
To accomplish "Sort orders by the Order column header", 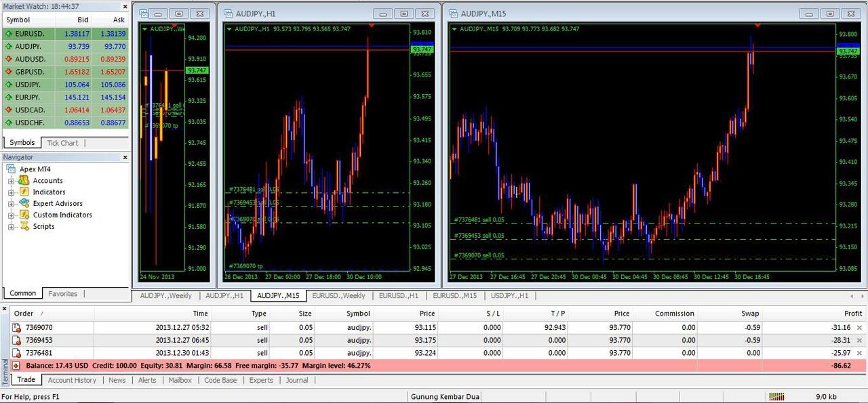I will pyautogui.click(x=53, y=314).
